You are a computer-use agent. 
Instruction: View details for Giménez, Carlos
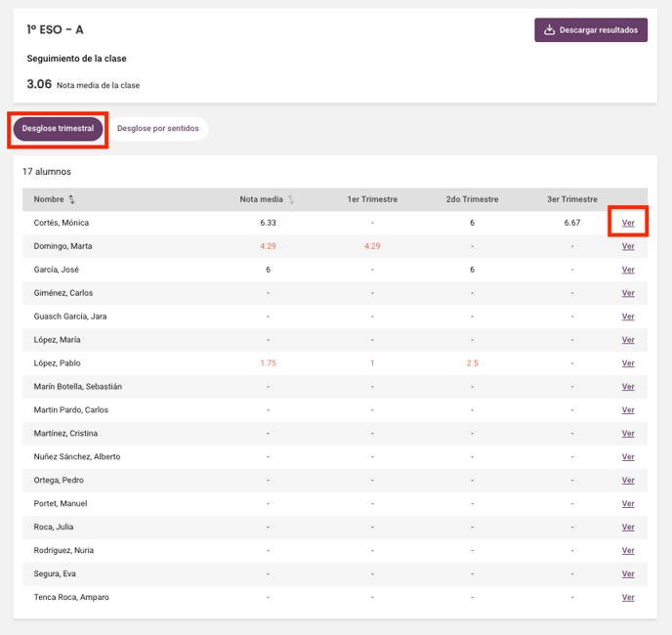(x=628, y=293)
